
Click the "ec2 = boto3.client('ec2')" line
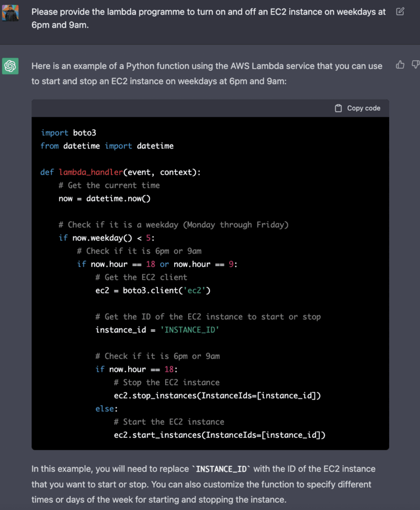(153, 291)
